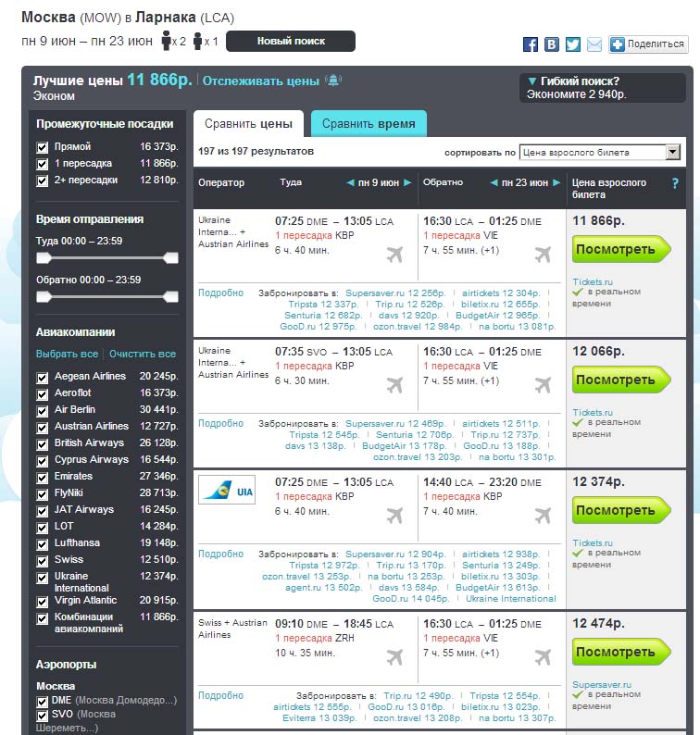Switch to Сравнить время tab
Viewport: 700px width, 735px height.
(369, 124)
